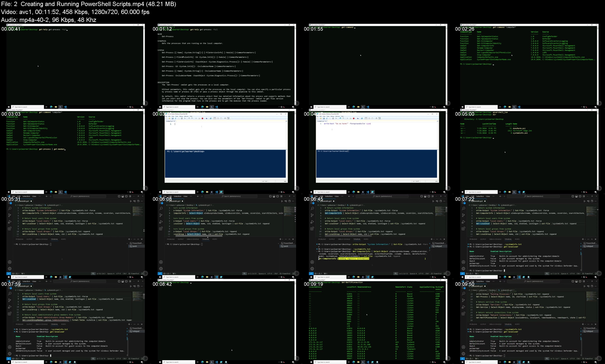The image size is (605, 364).
Task: Select the blank console thumbnail at 00:08:42
Action: point(227,321)
